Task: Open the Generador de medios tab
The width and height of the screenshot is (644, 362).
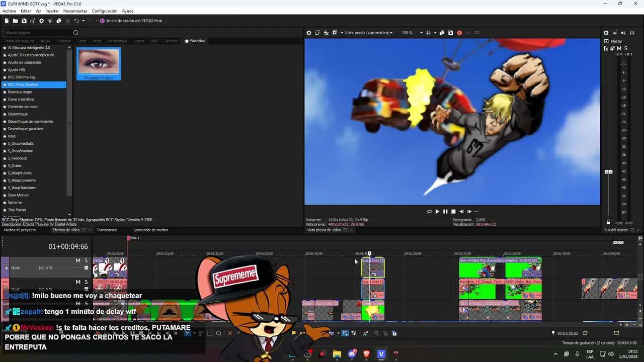Action: click(150, 230)
